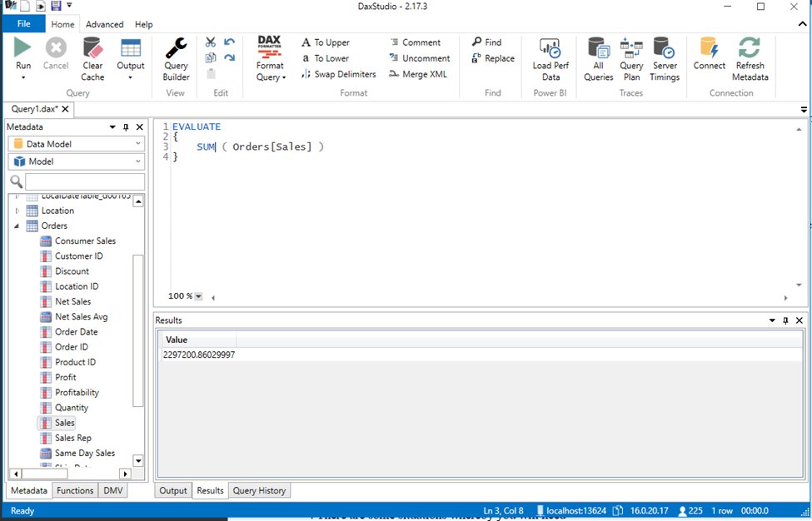The height and width of the screenshot is (521, 812).
Task: Format Query with DAX Formatter
Action: (x=270, y=59)
